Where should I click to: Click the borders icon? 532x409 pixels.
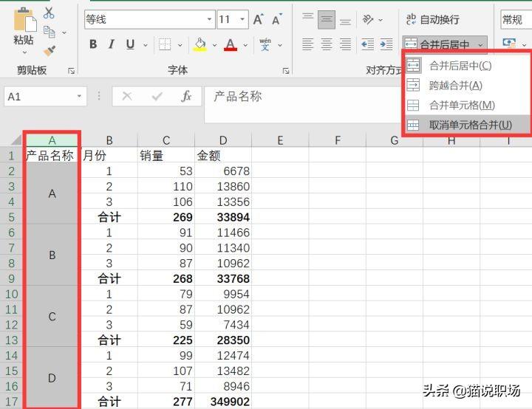pyautogui.click(x=165, y=44)
